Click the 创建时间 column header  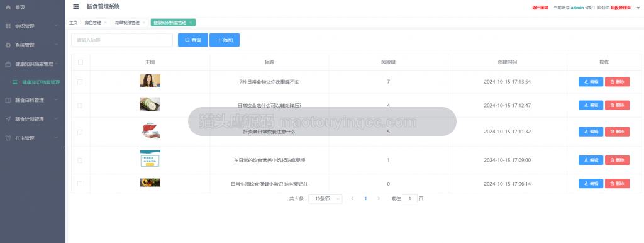[x=508, y=62]
